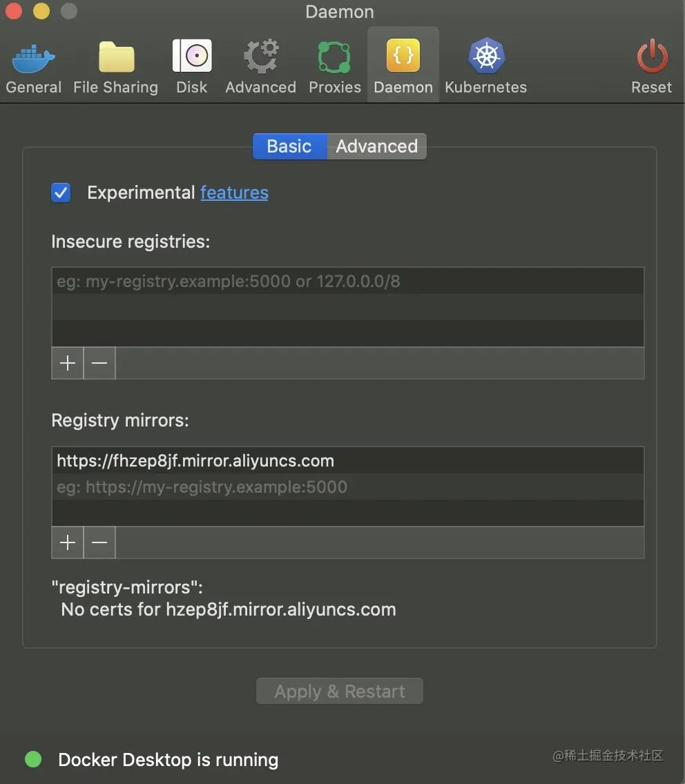This screenshot has width=685, height=784.
Task: Click the Apply & Restart button
Action: pyautogui.click(x=340, y=691)
